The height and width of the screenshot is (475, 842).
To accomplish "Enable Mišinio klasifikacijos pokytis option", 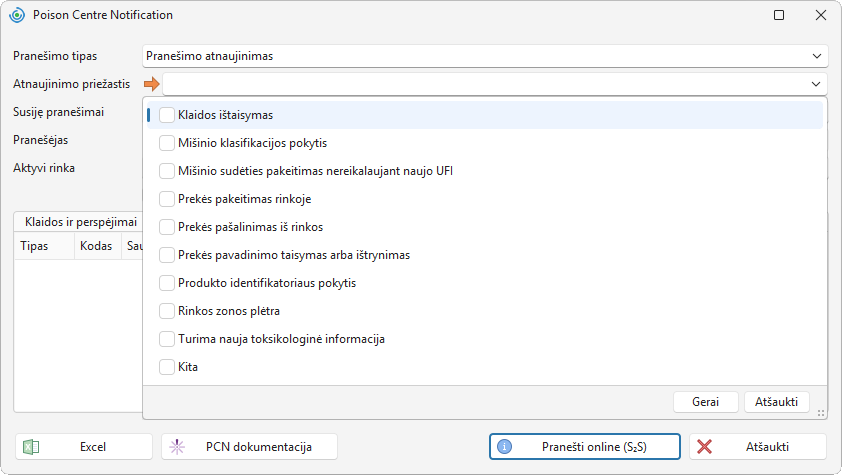I will [x=167, y=143].
